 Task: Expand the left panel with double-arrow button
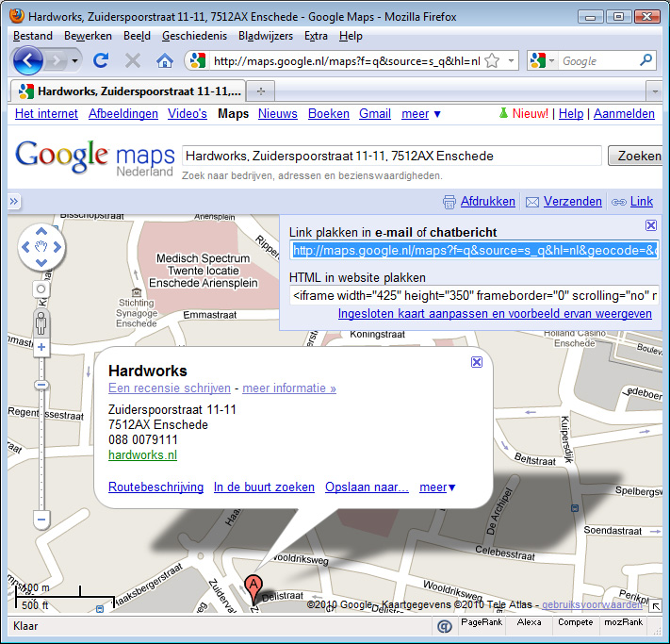[x=14, y=202]
